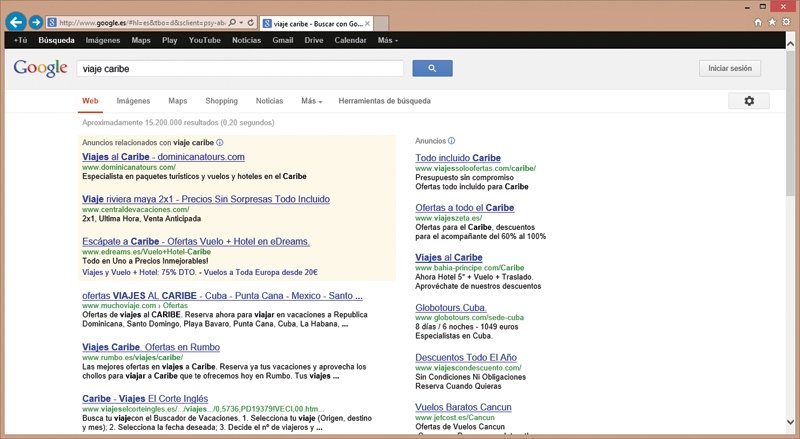The image size is (800, 439).
Task: Click info icon next to 'Anuncios relacionados con viaje caribe'
Action: point(219,142)
